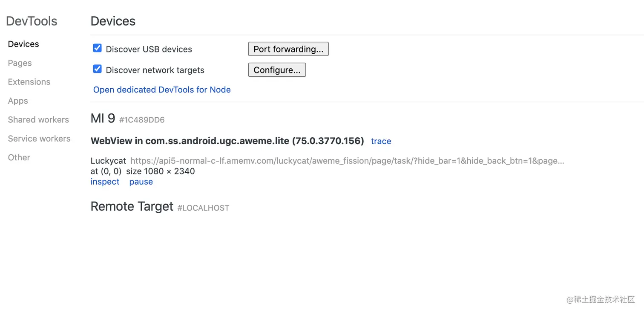Click the trace link next to the WebView
This screenshot has width=644, height=313.
click(380, 141)
